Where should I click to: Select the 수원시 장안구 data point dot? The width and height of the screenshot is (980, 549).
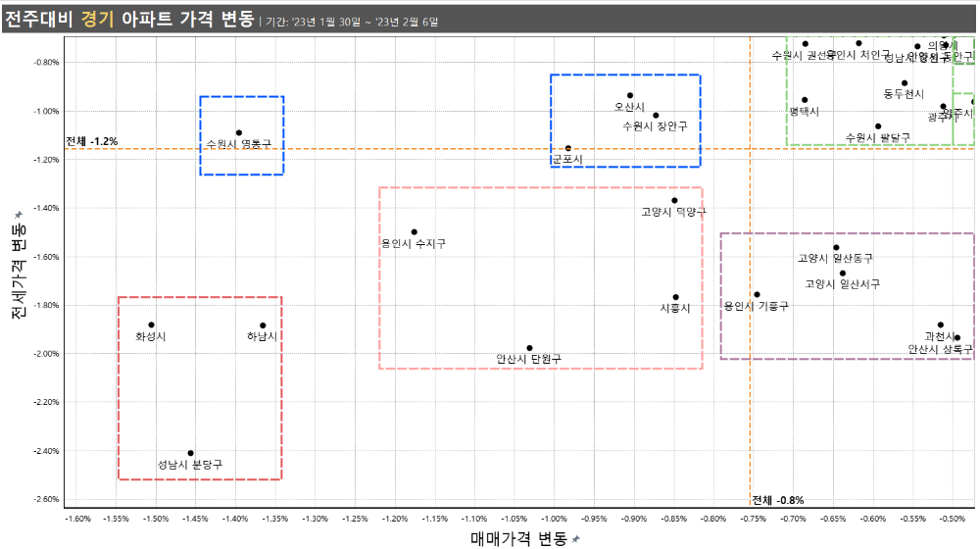tap(656, 115)
